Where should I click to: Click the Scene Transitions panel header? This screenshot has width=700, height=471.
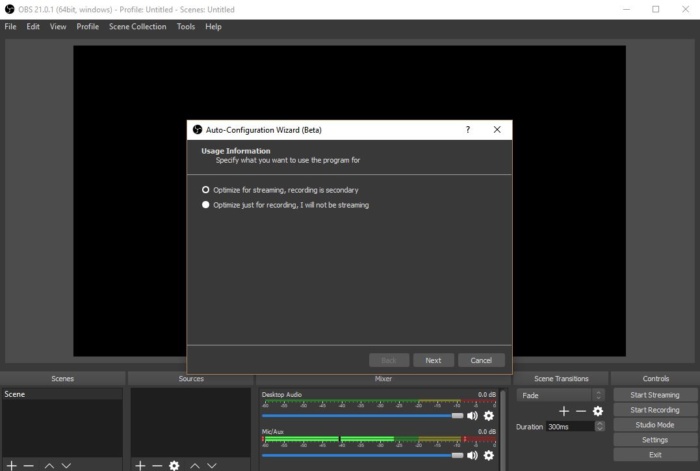pyautogui.click(x=561, y=379)
